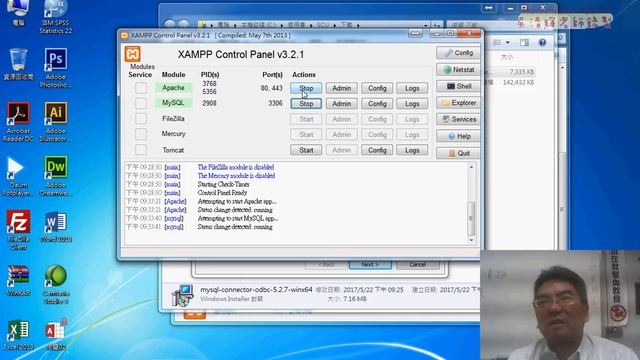Open IBM SPSS Statistics 22 desktop icon
Viewport: 640px width, 360px height.
click(56, 16)
